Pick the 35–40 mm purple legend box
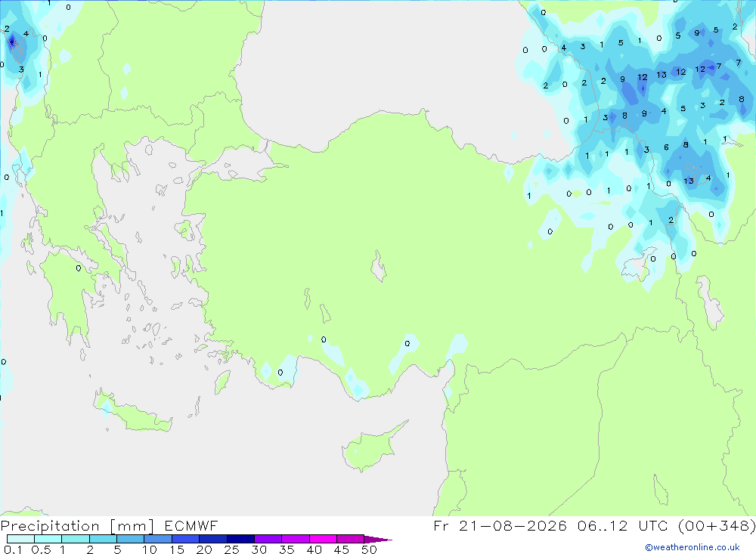The height and width of the screenshot is (554, 756). click(x=295, y=539)
